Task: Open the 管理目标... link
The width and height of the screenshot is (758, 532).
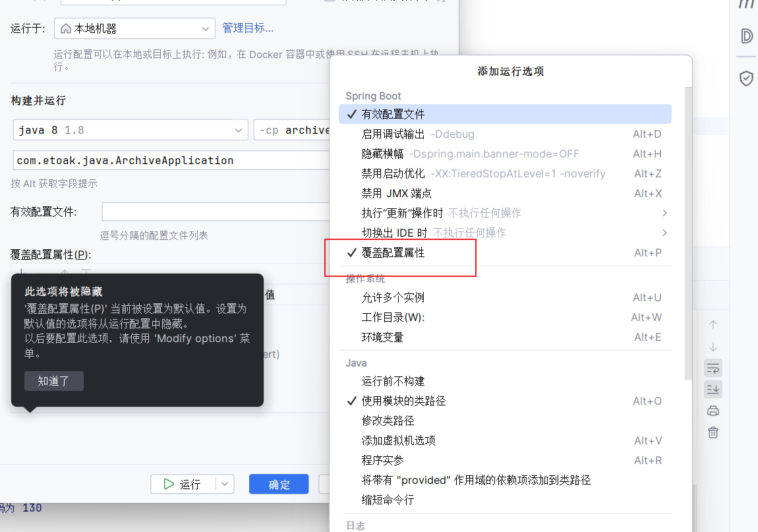Action: coord(248,28)
